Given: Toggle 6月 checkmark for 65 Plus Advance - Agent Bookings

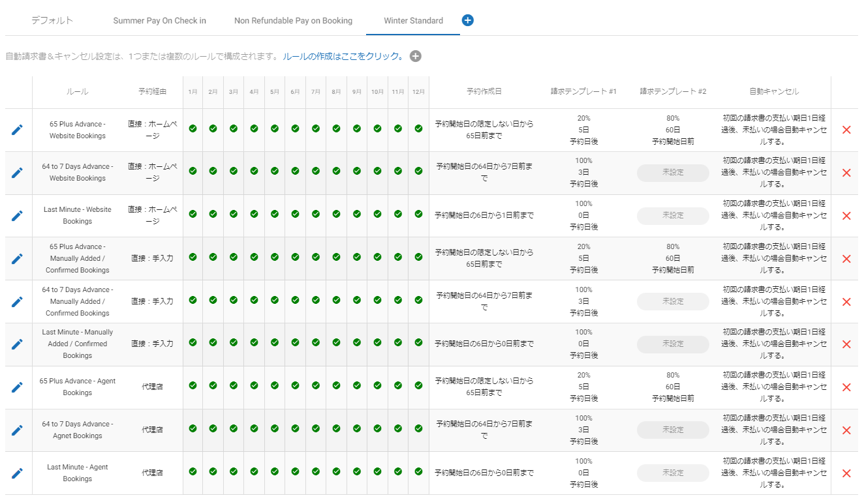Looking at the screenshot, I should 295,385.
